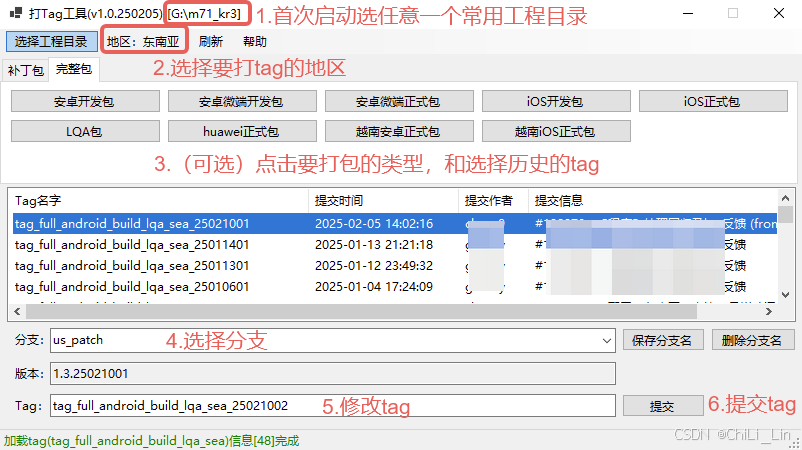Click the 提交 button
The height and width of the screenshot is (450, 802).
pyautogui.click(x=663, y=406)
